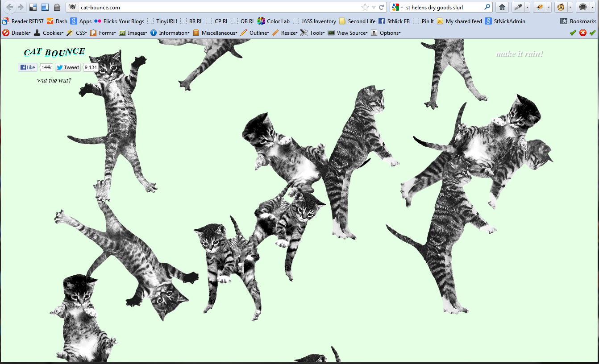Open the Disable dropdown in developer toolbar
The height and width of the screenshot is (364, 599).
[x=17, y=33]
